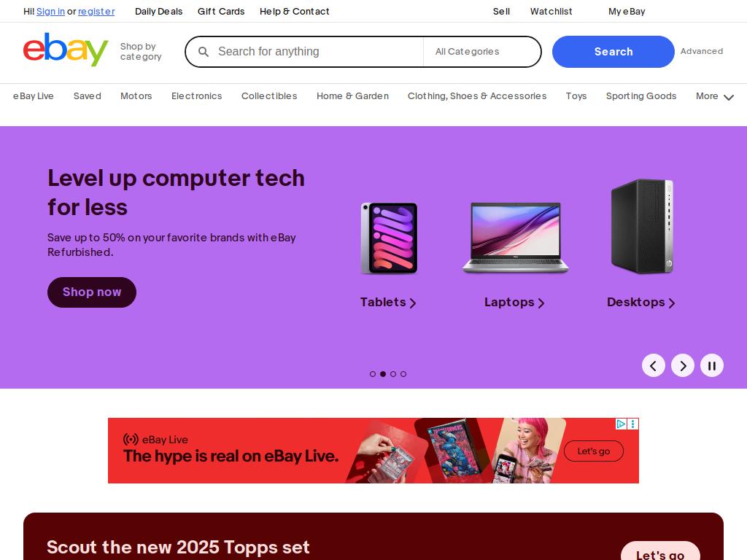Select the fourth carousel dot
Screen dimensions: 747x560
click(x=403, y=374)
